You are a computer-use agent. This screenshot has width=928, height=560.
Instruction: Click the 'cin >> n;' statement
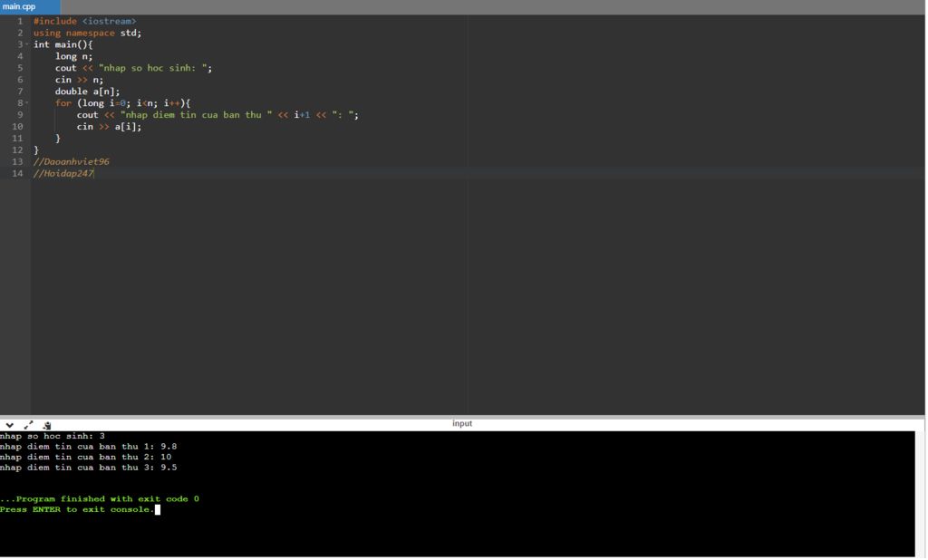(80, 80)
